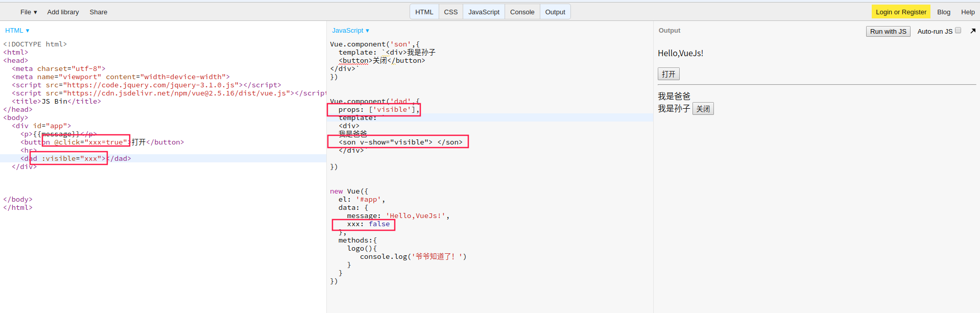Click the xxx: false line in JavaScript editor
This screenshot has height=313, width=980.
[368, 224]
